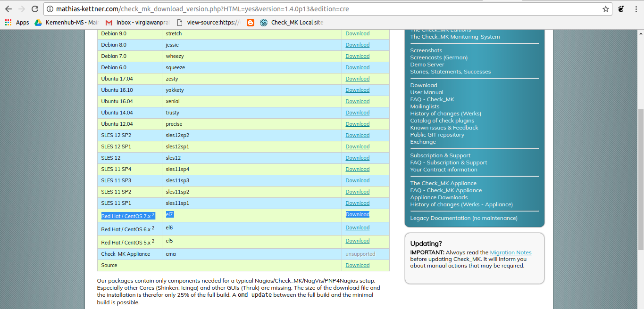
Task: Open the User Manual link
Action: (427, 92)
